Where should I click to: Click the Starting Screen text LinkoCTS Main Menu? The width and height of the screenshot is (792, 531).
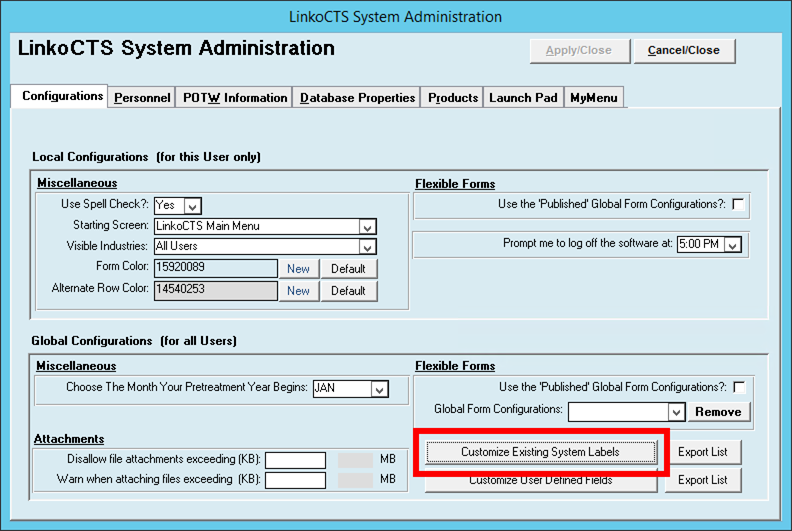click(208, 226)
